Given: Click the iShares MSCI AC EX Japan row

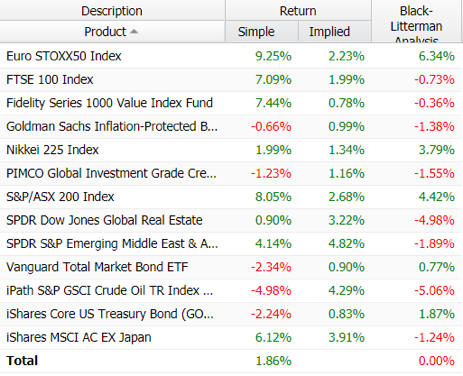Looking at the screenshot, I should 231,338.
